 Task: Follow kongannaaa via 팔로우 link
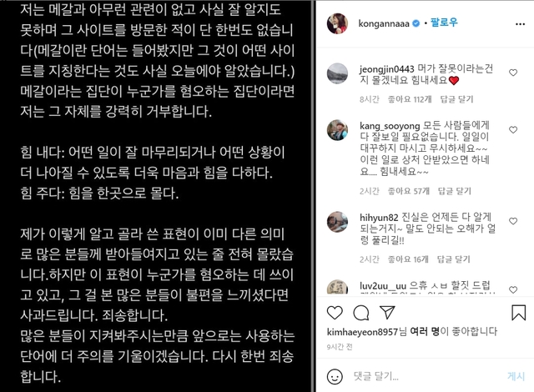click(x=444, y=23)
